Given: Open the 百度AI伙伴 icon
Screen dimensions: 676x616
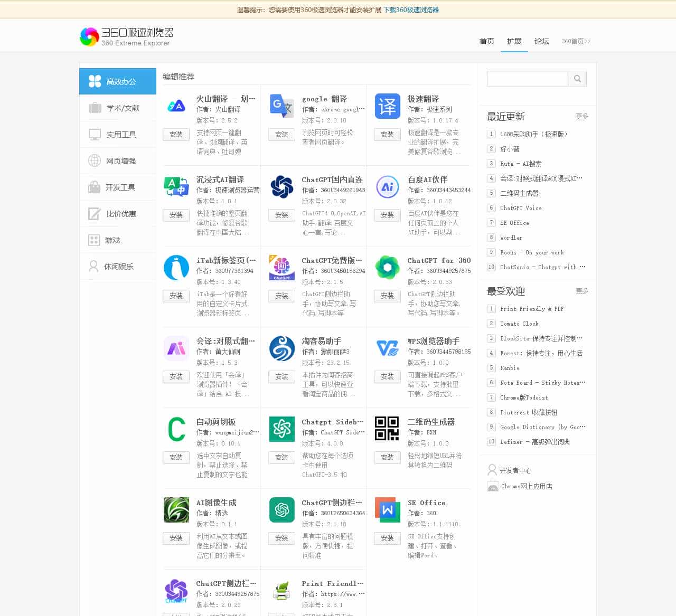Looking at the screenshot, I should 388,187.
